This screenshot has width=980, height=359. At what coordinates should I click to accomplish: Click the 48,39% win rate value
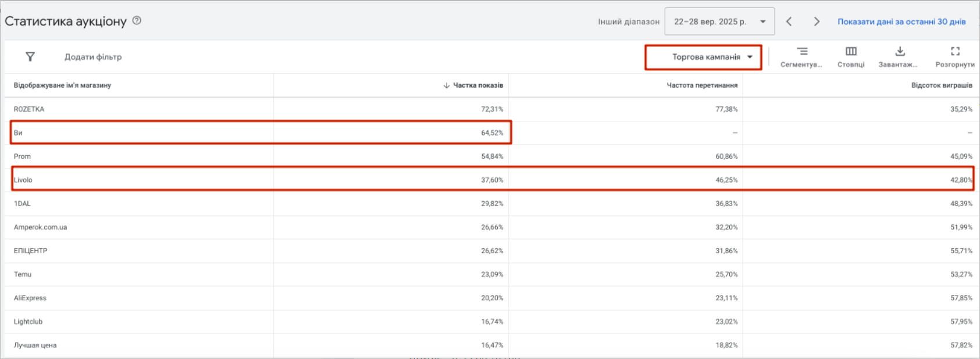pos(961,204)
